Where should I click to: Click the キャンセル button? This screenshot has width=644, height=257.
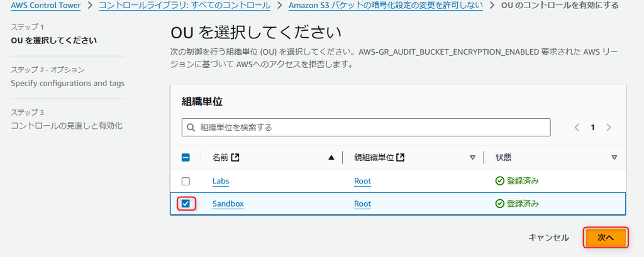548,238
